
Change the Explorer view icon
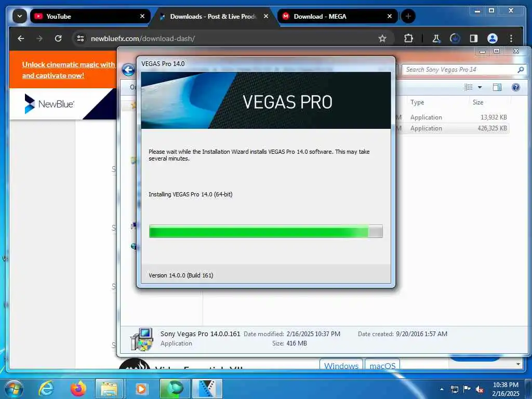point(469,87)
